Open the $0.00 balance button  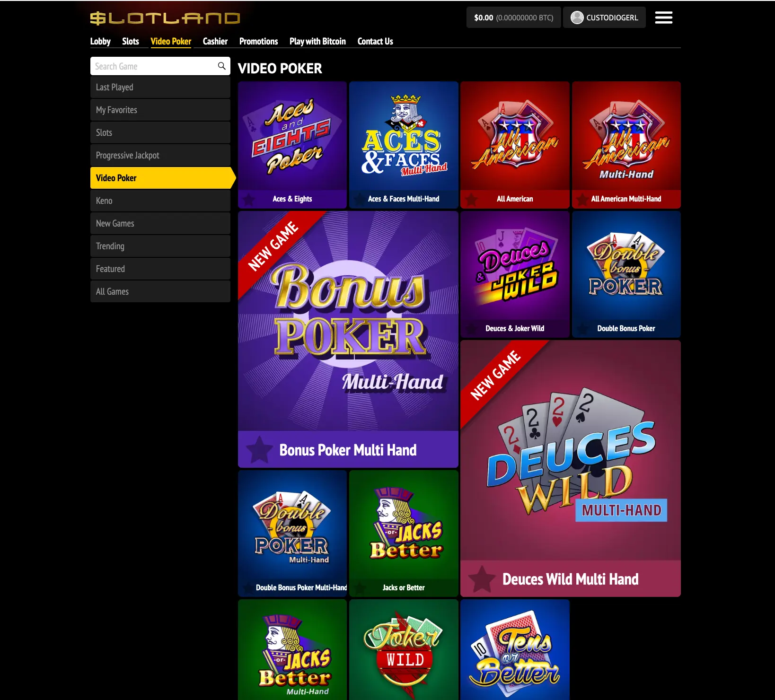tap(513, 17)
